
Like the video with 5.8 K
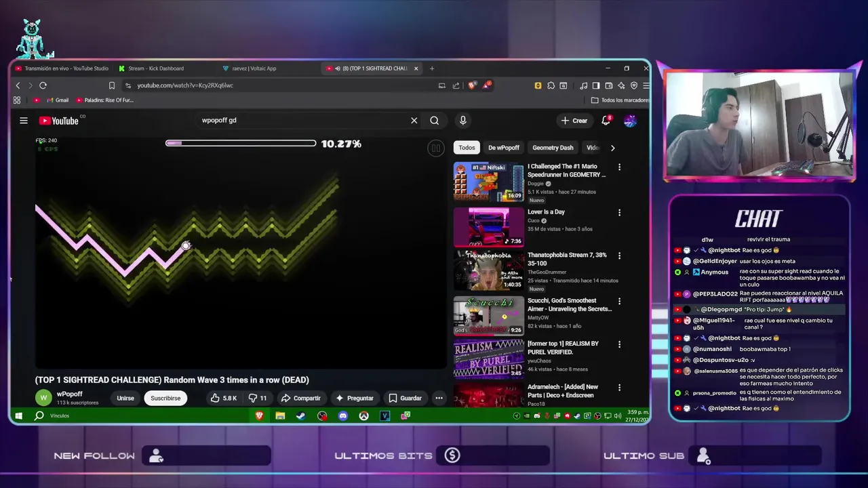(223, 398)
